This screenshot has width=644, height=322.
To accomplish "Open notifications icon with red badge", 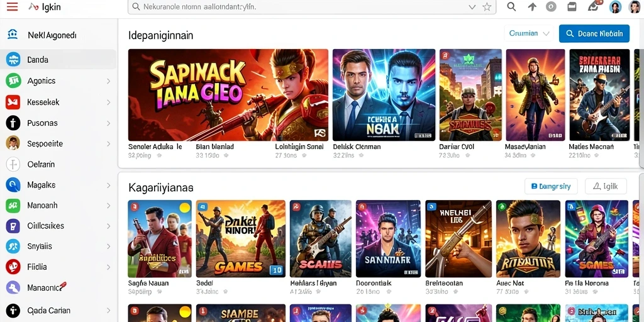I will 593,6.
